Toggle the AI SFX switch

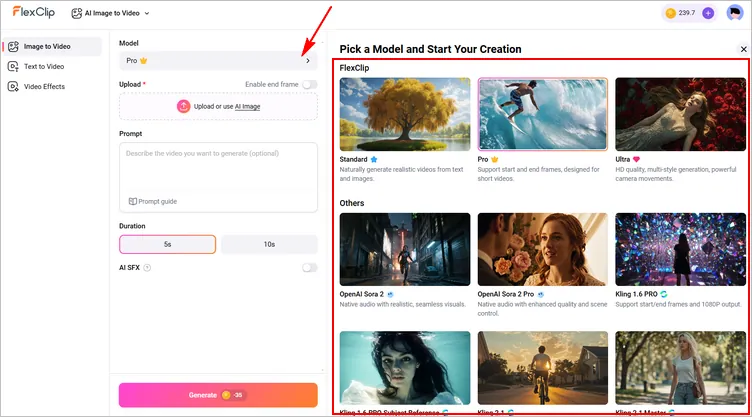[309, 268]
